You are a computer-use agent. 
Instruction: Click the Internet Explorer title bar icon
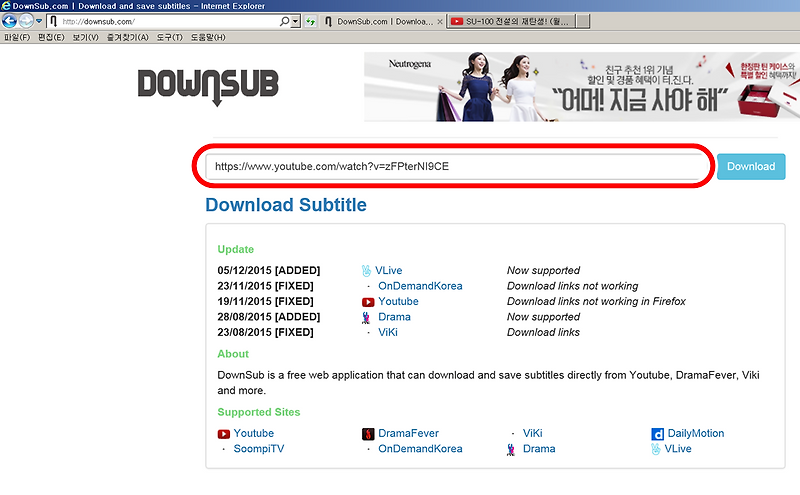6,6
